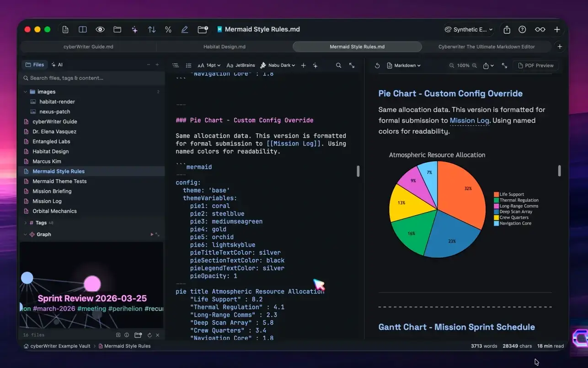Open the Nabu Dark theme dropdown

(278, 65)
